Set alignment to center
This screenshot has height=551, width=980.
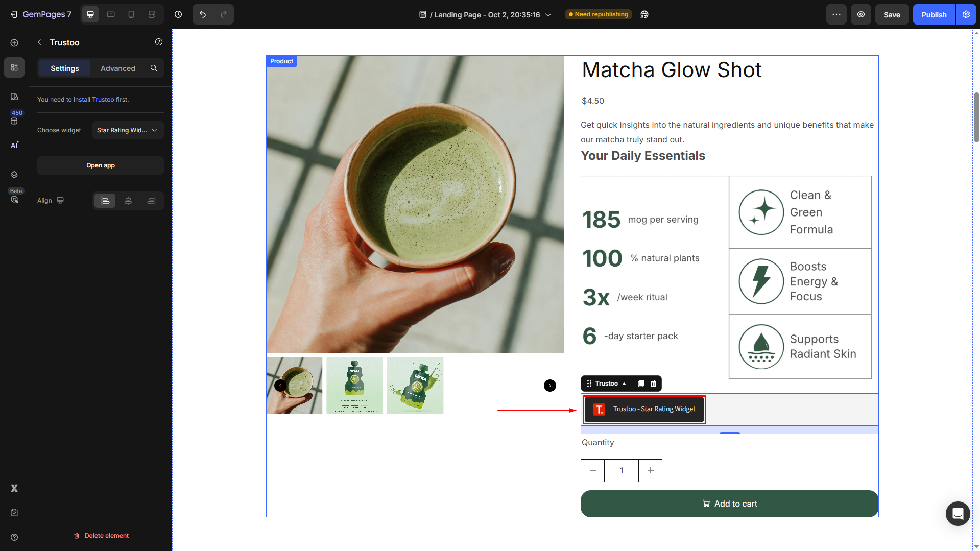click(x=128, y=201)
